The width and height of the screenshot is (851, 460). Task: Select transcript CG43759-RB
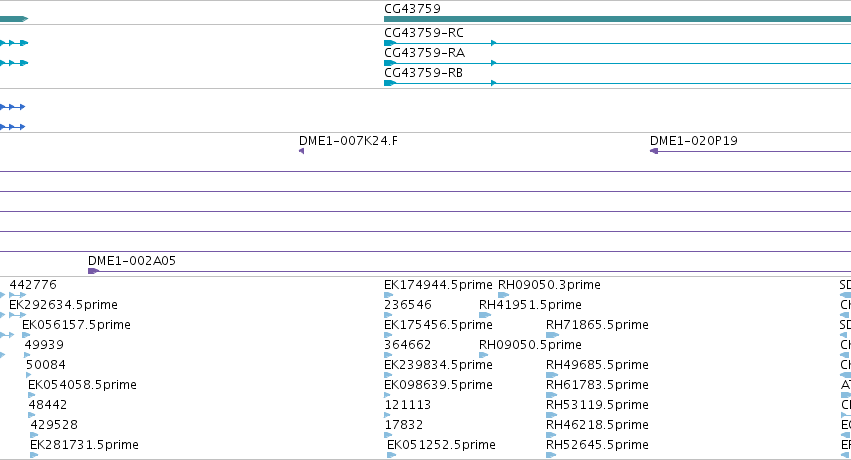point(423,73)
